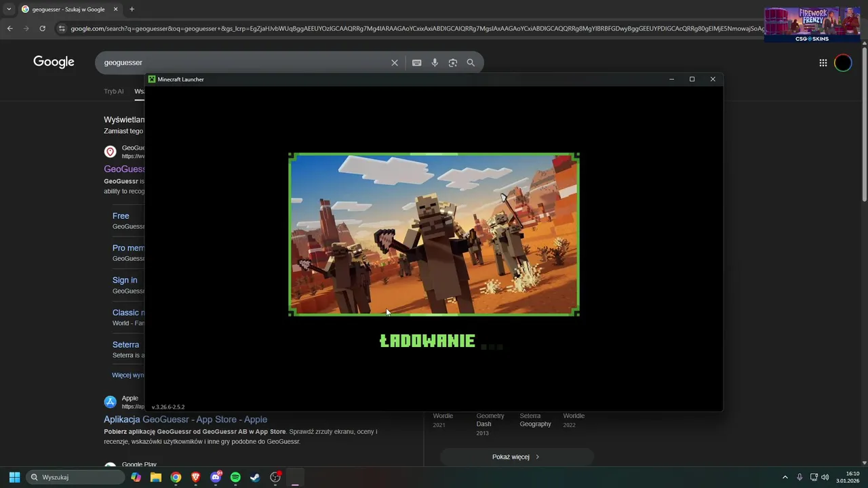
Task: Show hidden system tray icons
Action: click(785, 477)
